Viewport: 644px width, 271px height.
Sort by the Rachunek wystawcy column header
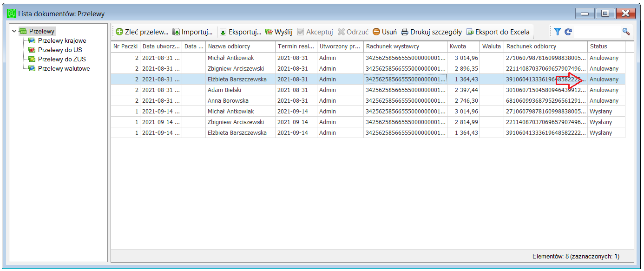pos(405,46)
